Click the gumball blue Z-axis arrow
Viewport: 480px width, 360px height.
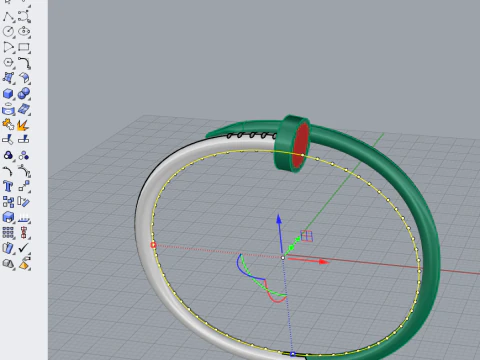279,219
